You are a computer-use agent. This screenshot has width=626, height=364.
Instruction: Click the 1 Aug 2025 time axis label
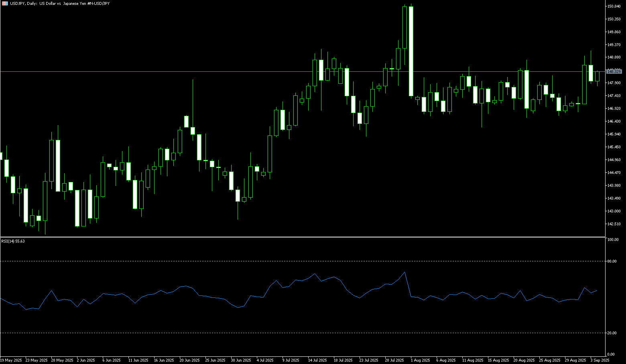(420, 360)
